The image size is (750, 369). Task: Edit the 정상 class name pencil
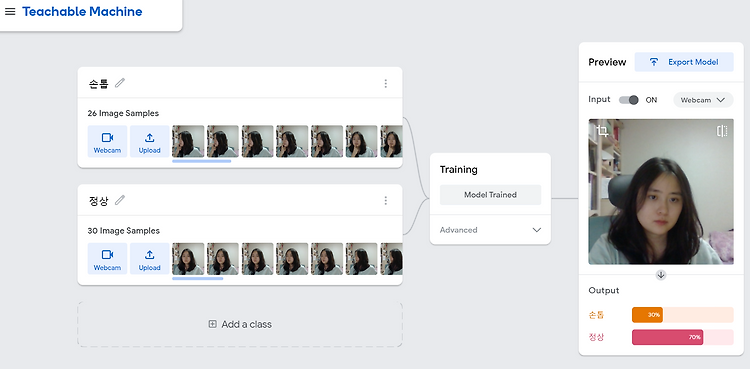tap(120, 200)
